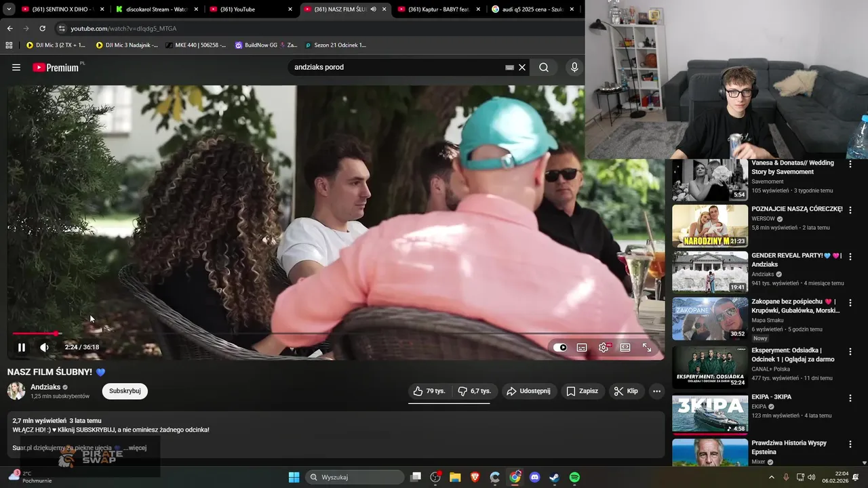Switch to discokarol Stream tab
Screen dimensions: 868x488
[x=156, y=9]
